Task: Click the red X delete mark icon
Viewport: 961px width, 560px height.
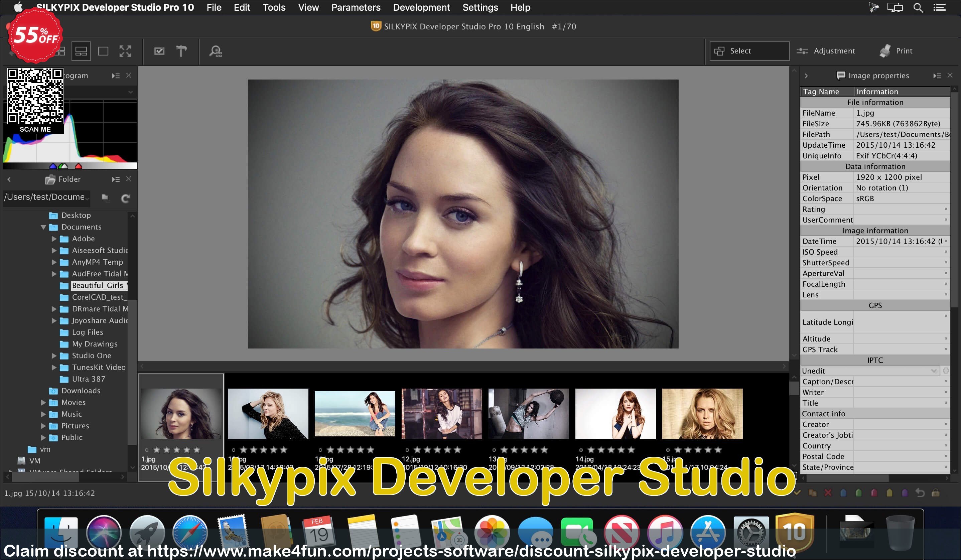Action: click(828, 493)
